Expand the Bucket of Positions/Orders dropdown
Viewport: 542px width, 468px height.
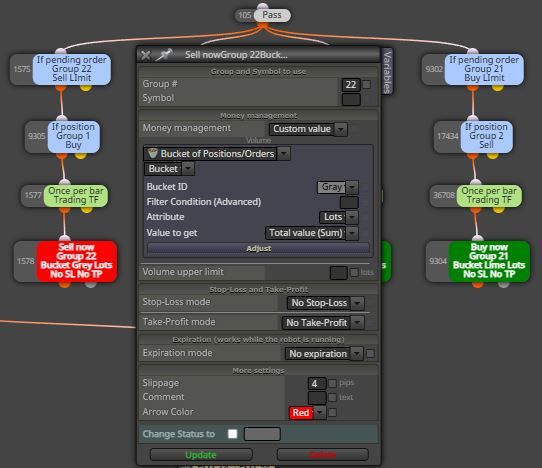283,153
